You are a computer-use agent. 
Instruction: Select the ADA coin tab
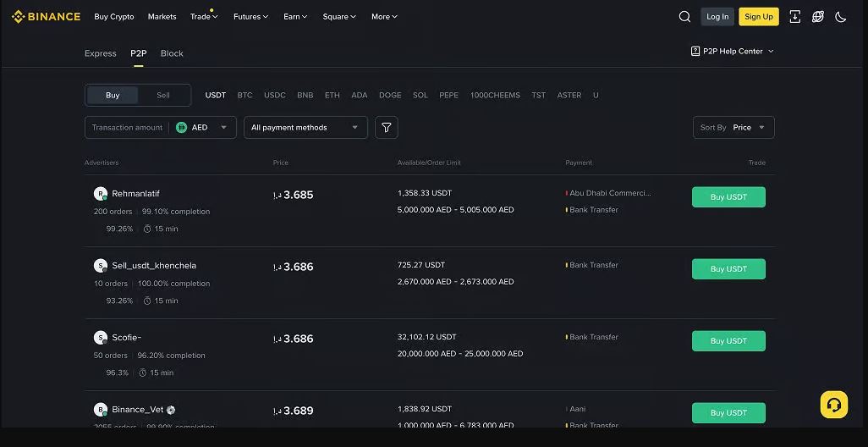(x=360, y=96)
